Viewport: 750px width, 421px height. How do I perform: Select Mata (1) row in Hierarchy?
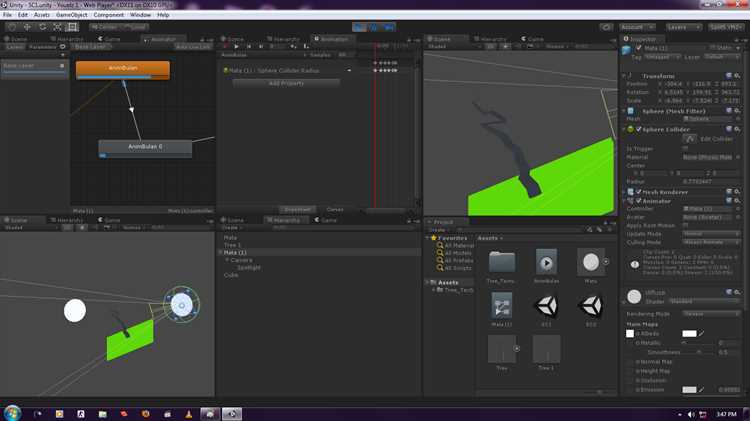click(320, 252)
